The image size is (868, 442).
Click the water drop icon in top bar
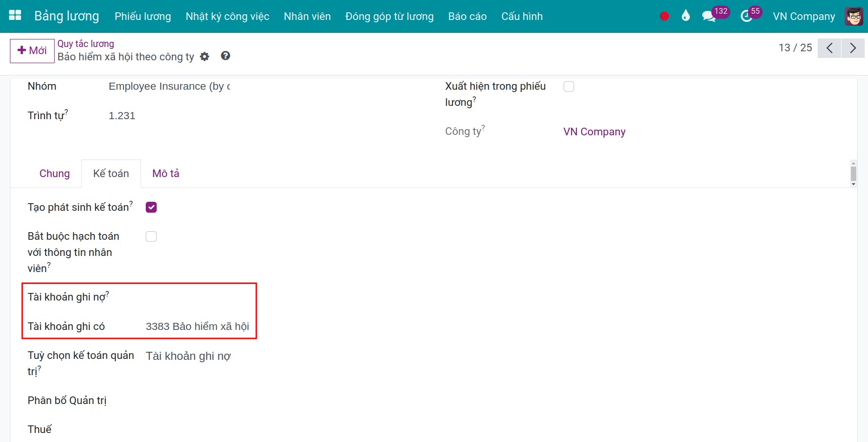(x=685, y=16)
